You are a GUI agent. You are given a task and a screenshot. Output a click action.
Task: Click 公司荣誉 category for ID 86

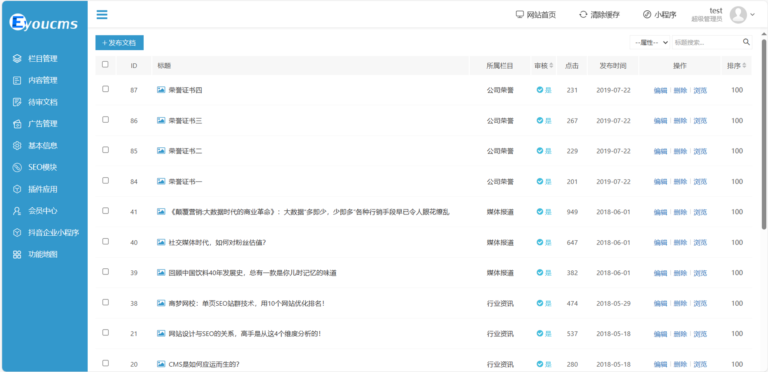tap(500, 121)
